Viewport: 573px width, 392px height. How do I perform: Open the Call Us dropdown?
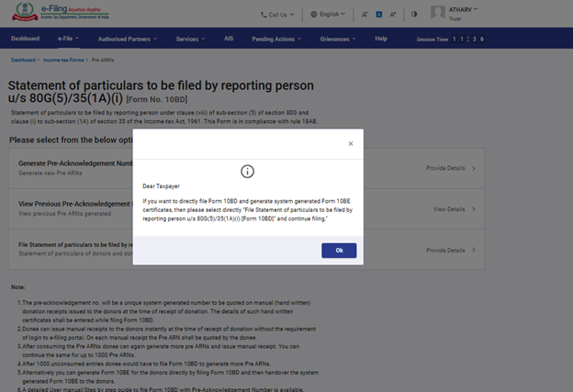pyautogui.click(x=279, y=15)
